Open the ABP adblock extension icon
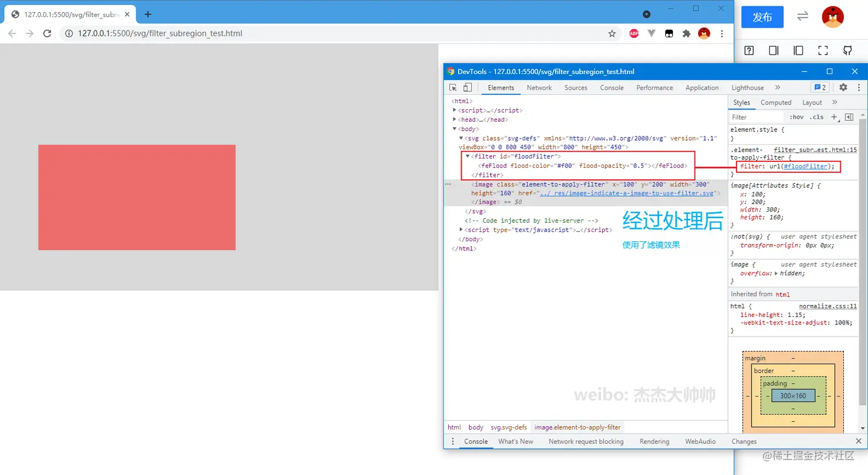Viewport: 868px width, 475px height. (x=634, y=33)
